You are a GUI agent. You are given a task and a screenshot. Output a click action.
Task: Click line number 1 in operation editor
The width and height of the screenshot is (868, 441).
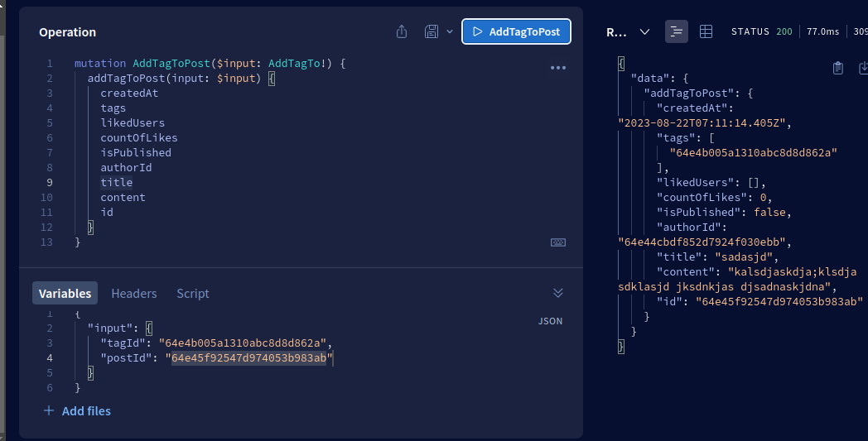pyautogui.click(x=50, y=63)
